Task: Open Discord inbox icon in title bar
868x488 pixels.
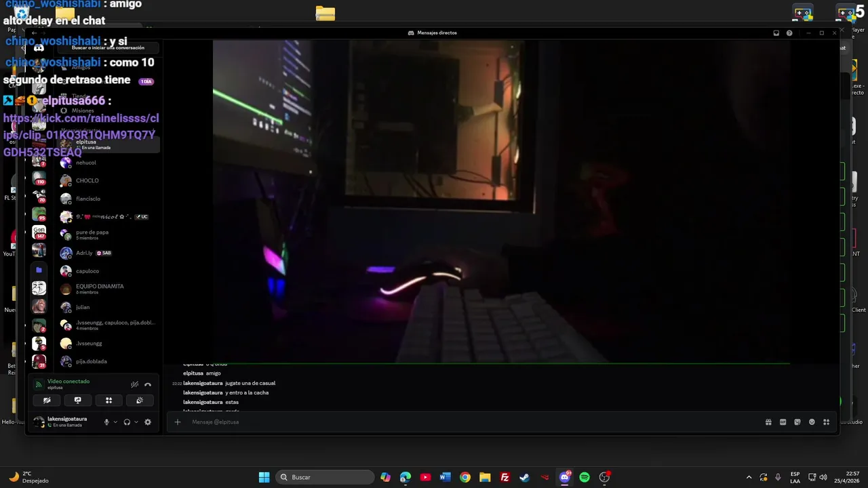Action: [776, 33]
